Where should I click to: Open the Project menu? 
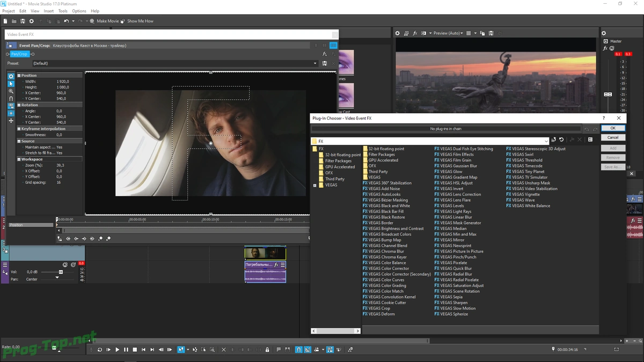pyautogui.click(x=9, y=11)
